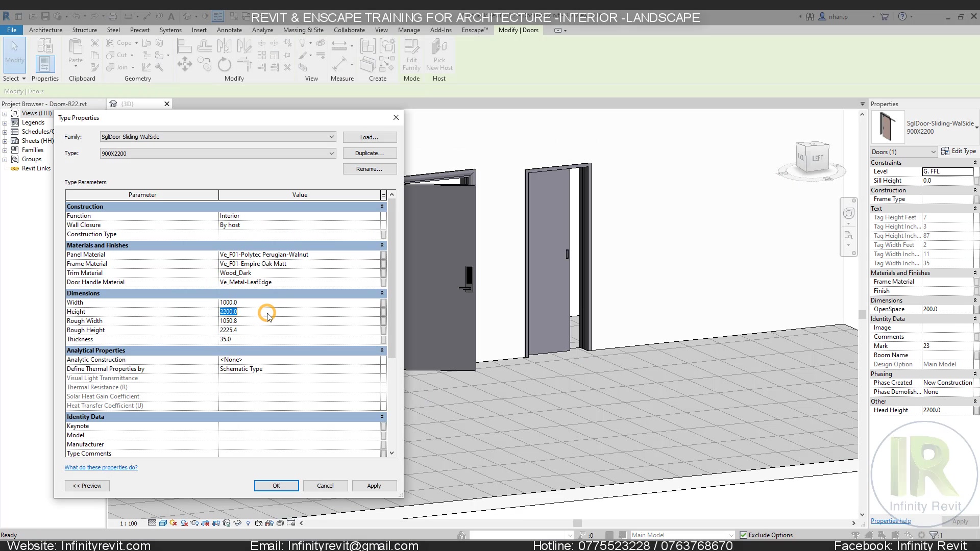The image size is (980, 551).
Task: Collapse Identity Data section in Properties palette
Action: click(975, 319)
